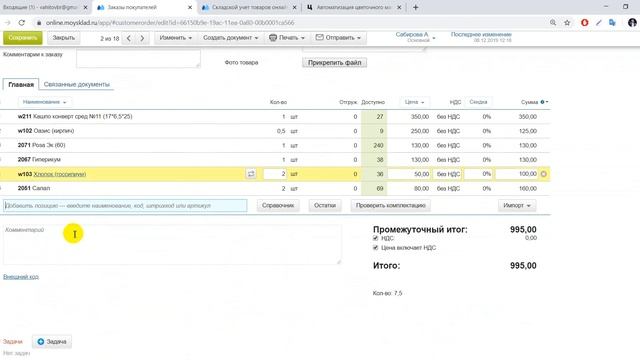
Task: Add a task with the Задача button
Action: click(x=52, y=342)
